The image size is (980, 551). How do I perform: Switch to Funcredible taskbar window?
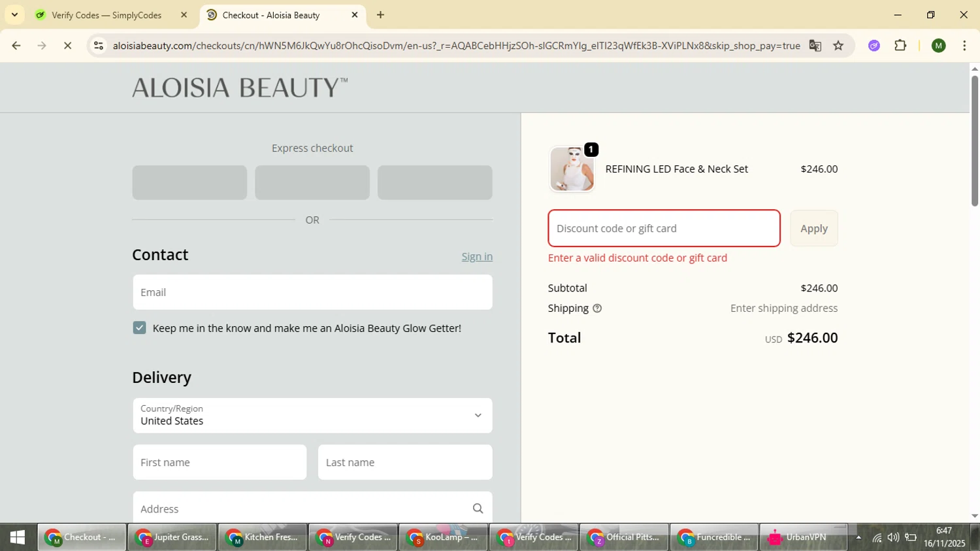pyautogui.click(x=714, y=537)
